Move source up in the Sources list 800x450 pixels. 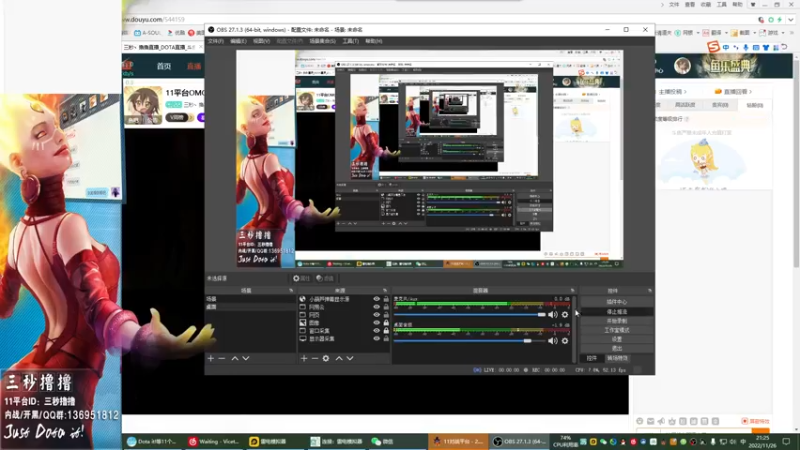click(339, 359)
